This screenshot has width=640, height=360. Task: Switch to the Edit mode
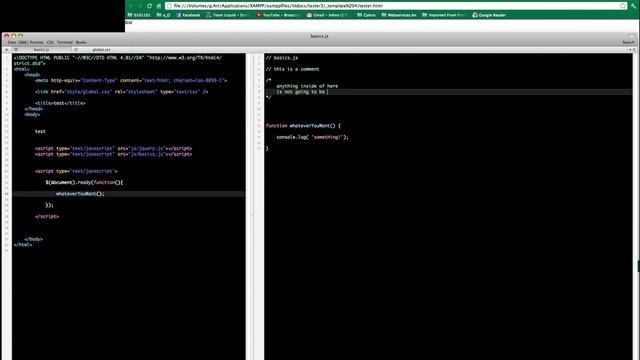tap(23, 42)
